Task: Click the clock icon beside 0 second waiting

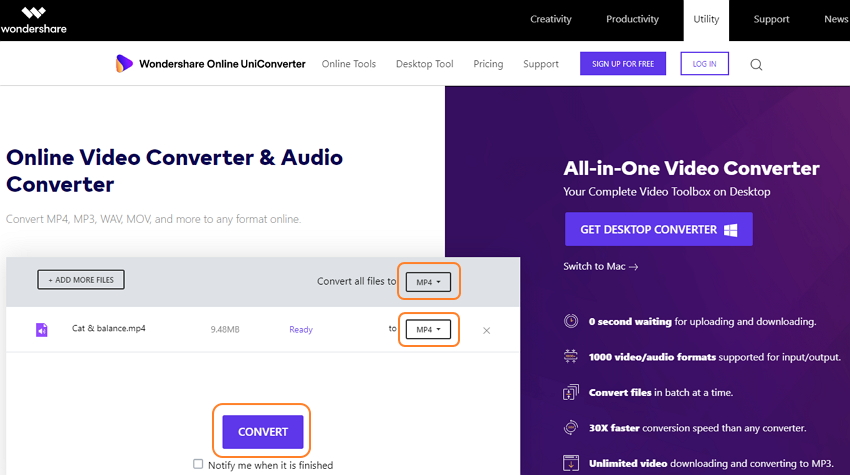Action: 571,321
